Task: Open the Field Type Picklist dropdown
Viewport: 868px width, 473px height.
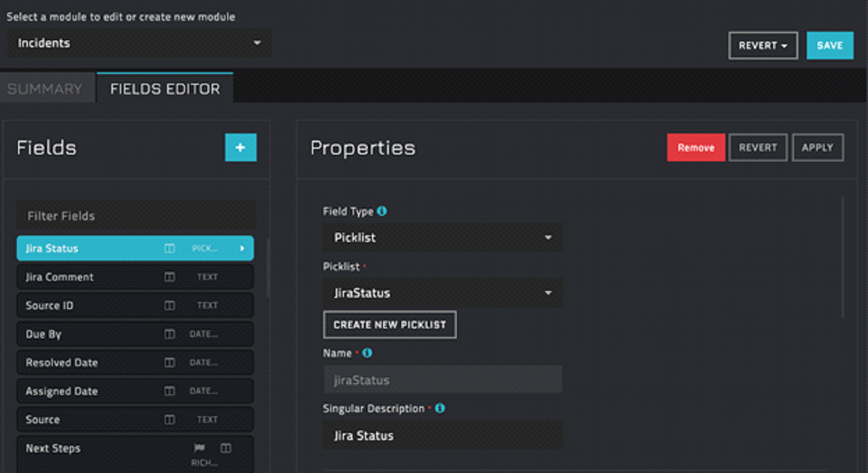Action: coord(442,238)
